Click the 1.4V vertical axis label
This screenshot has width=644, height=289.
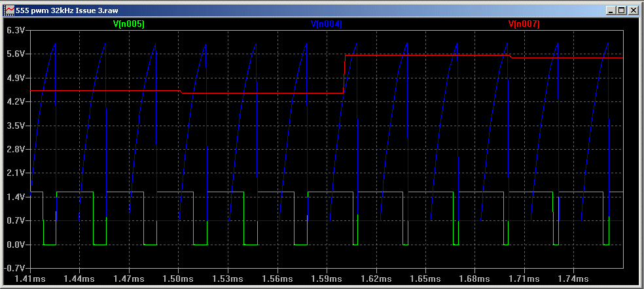[16, 197]
